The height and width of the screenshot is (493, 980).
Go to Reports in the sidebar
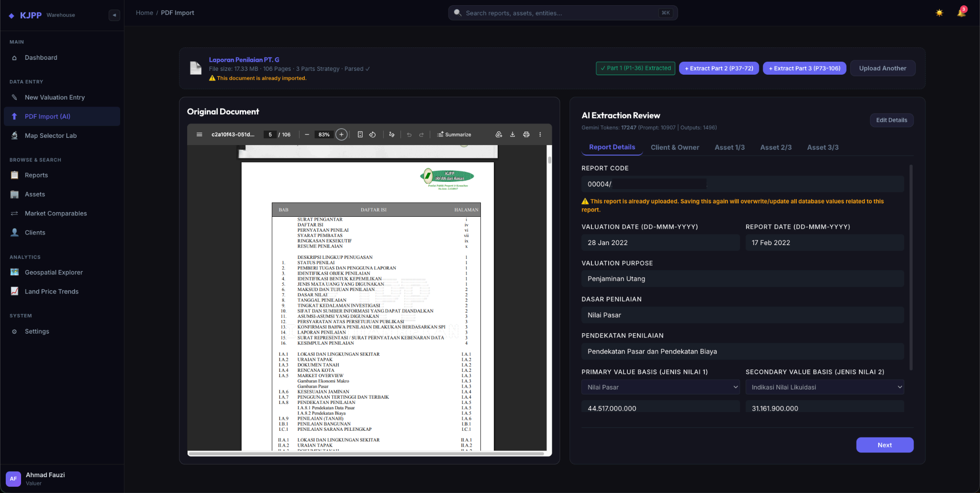(x=62, y=175)
